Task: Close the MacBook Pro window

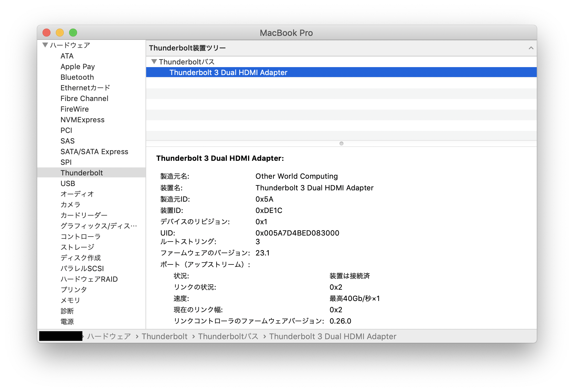Action: tap(47, 33)
